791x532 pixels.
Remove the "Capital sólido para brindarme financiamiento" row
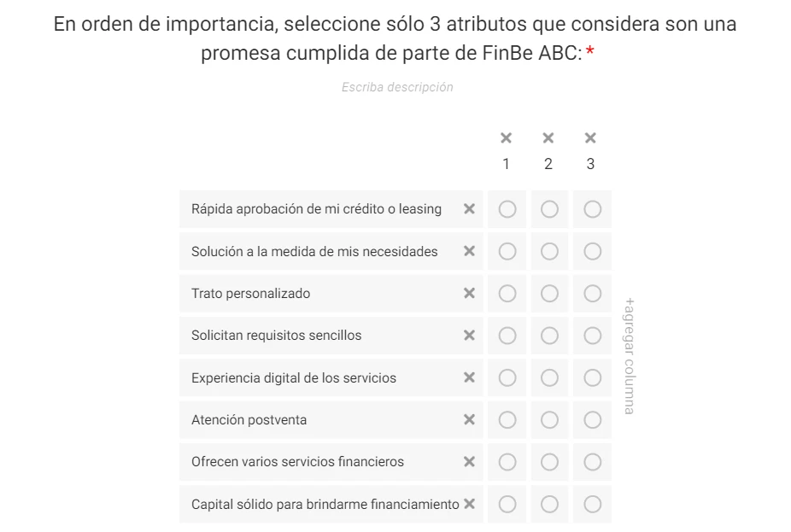coord(469,504)
